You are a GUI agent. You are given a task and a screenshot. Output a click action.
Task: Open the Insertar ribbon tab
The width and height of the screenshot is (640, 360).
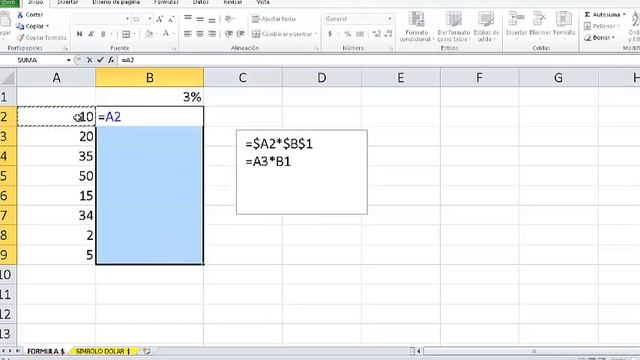pos(67,2)
